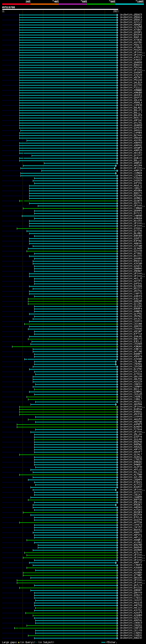Click the UniRef100_B5GDE7 label
This screenshot has height=644, width=146.
[131, 505]
